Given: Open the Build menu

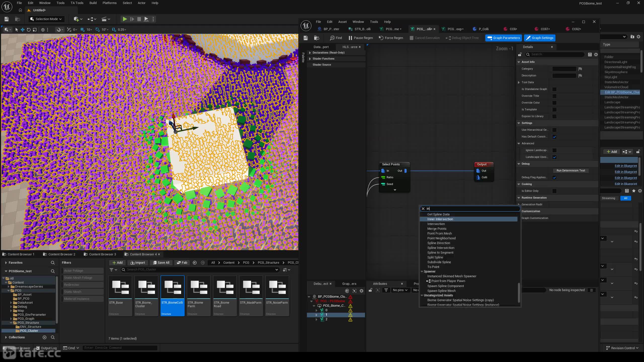Looking at the screenshot, I should click(93, 3).
